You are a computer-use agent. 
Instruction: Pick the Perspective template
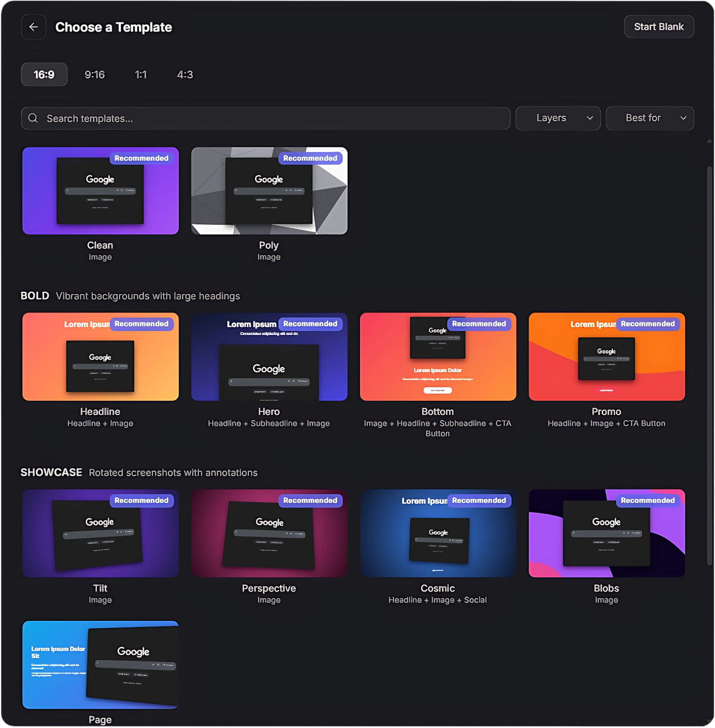[269, 533]
